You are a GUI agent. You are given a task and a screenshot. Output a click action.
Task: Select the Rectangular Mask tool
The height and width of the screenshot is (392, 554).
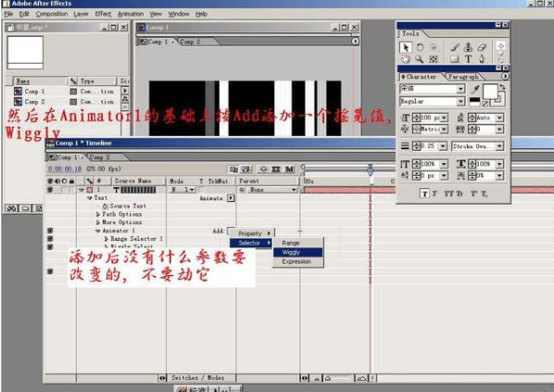click(x=455, y=59)
